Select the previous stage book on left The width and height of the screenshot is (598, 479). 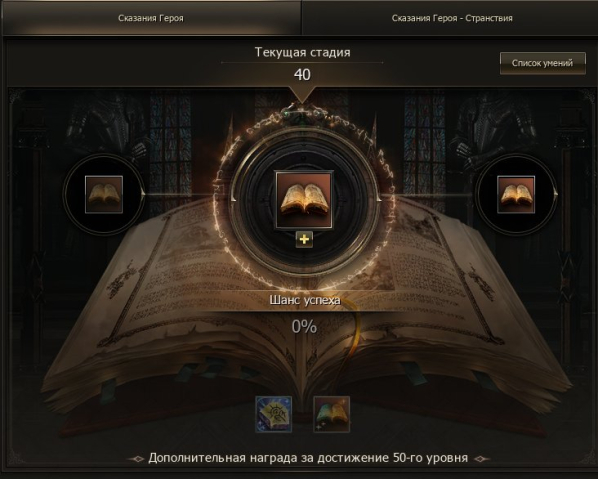click(x=104, y=194)
